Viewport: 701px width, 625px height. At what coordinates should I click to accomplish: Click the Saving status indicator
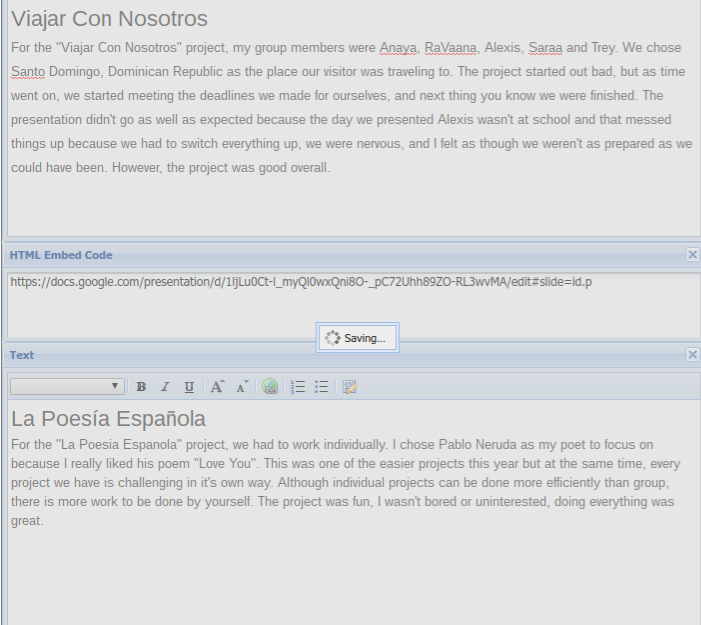point(357,338)
